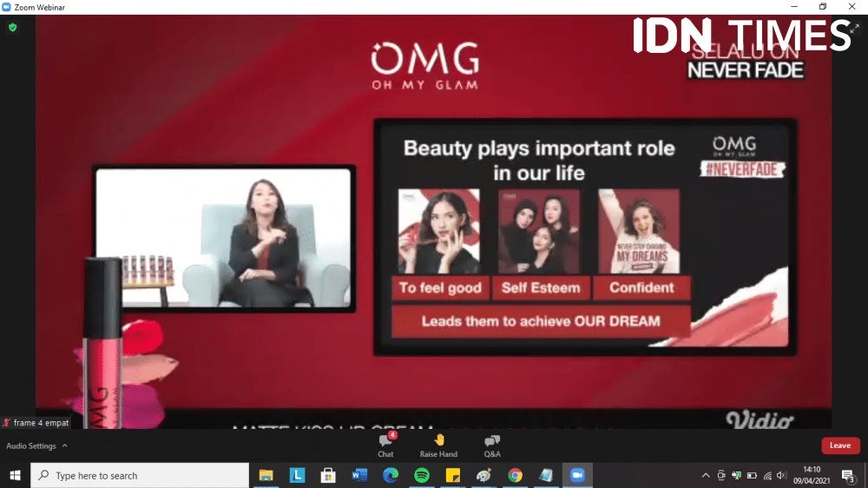Viewport: 868px width, 488px height.
Task: Expand the Audio Settings caret menu
Action: click(x=64, y=446)
